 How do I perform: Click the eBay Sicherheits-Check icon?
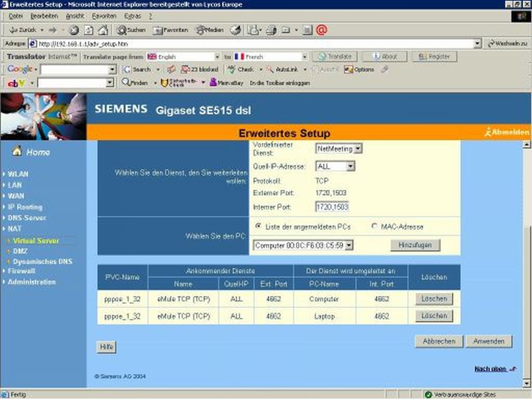[179, 83]
